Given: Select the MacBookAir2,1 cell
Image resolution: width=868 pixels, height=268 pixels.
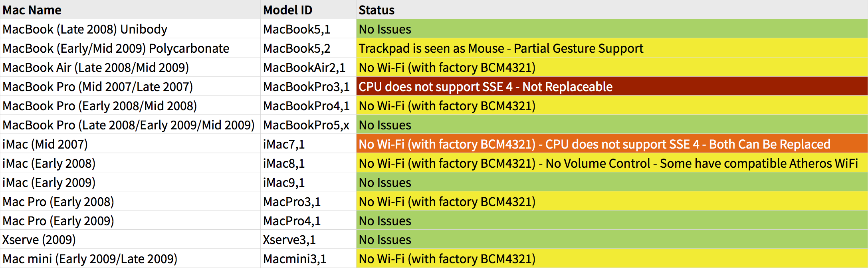Looking at the screenshot, I should tap(304, 67).
